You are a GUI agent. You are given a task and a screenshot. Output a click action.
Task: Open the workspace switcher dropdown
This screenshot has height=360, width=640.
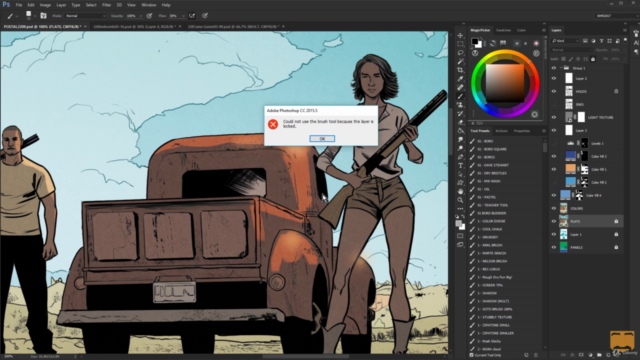click(x=616, y=16)
